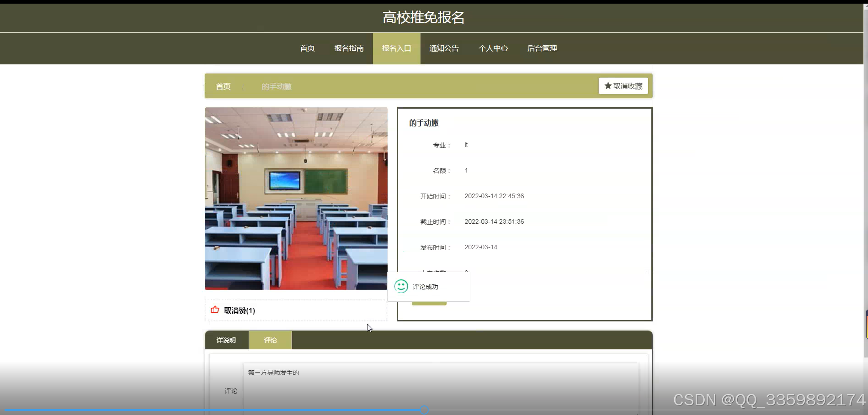Click the 取消赞(1) text

pos(240,310)
